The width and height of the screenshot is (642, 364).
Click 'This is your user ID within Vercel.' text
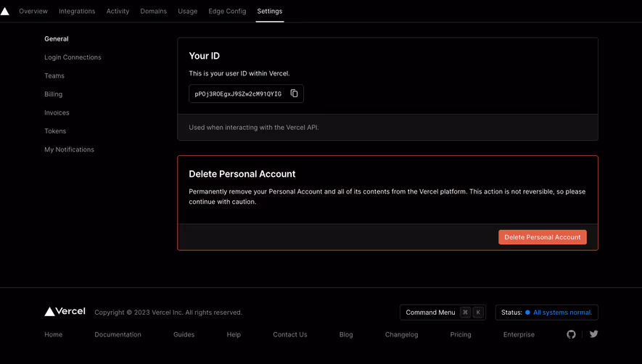[x=239, y=73]
